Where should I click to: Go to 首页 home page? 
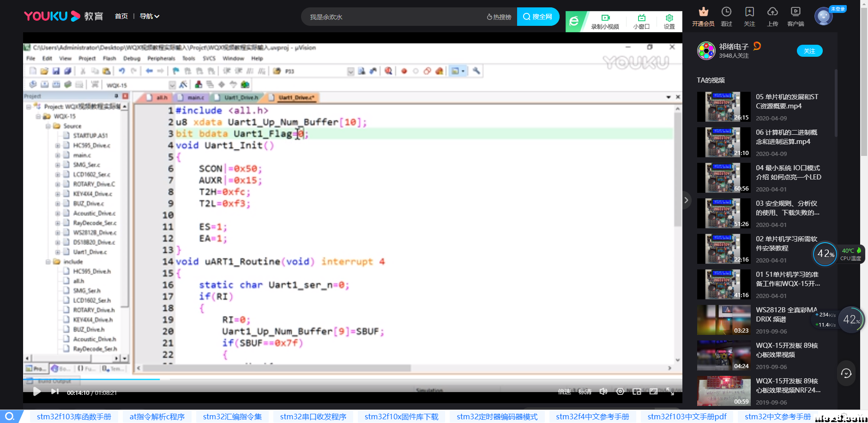point(121,16)
